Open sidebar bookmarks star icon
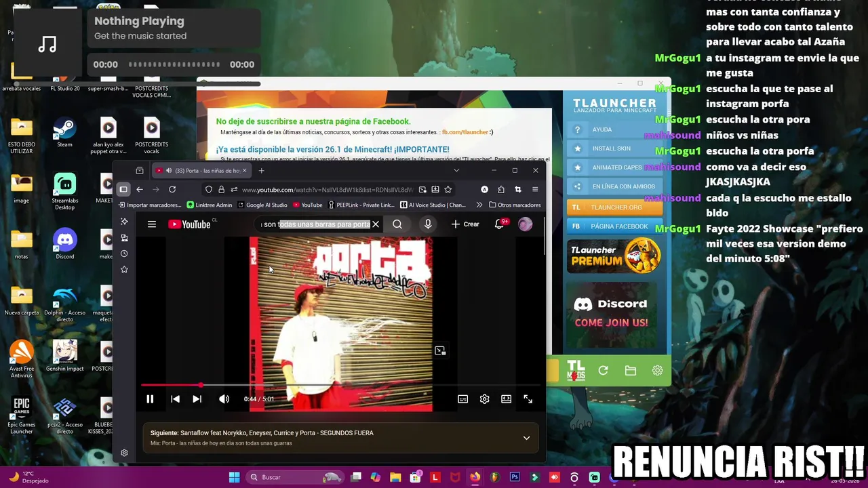This screenshot has width=868, height=488. point(124,270)
